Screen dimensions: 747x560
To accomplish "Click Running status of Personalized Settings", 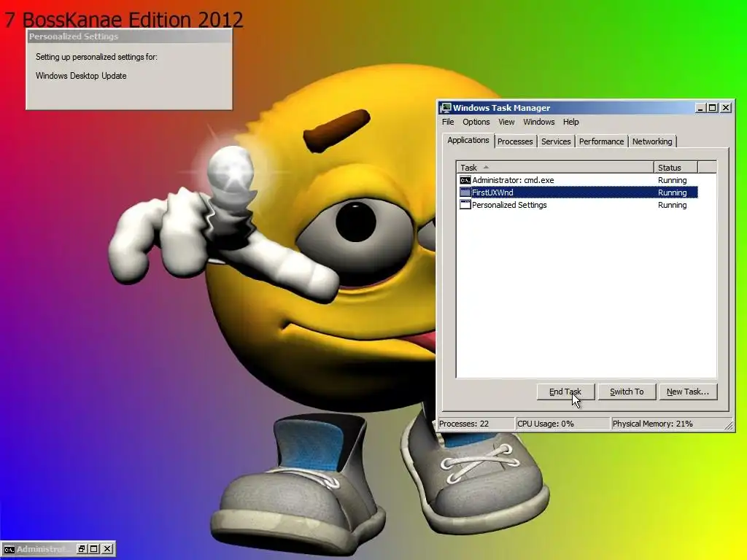I will pyautogui.click(x=672, y=205).
